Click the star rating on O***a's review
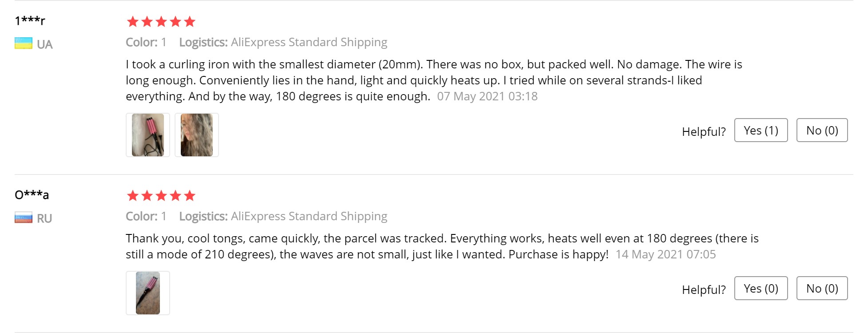Viewport: 868px width, 333px height. [161, 195]
